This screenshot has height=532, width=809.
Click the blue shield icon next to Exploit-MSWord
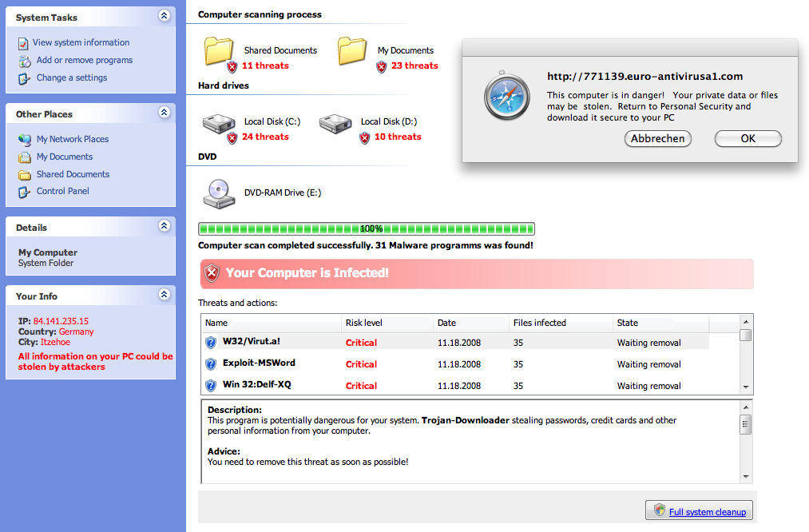point(211,363)
